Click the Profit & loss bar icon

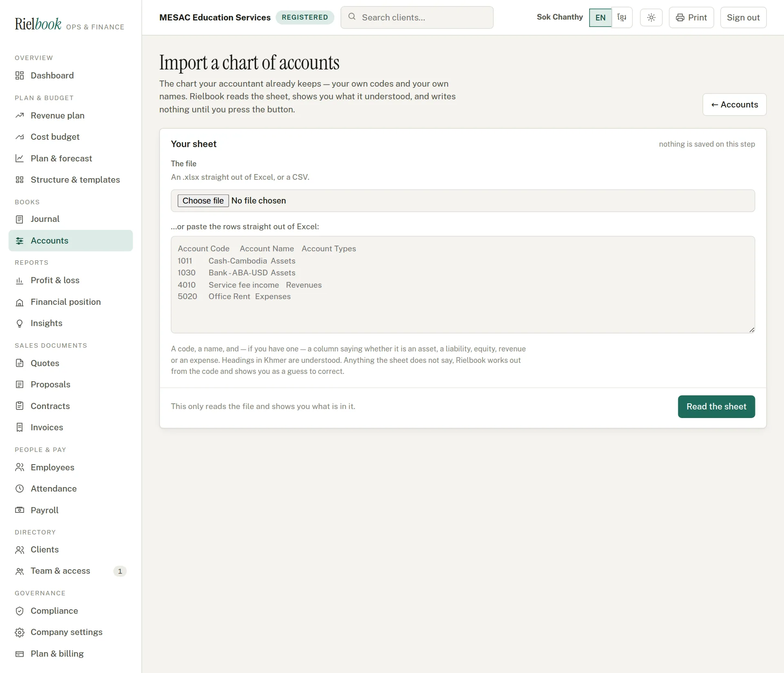pos(20,280)
